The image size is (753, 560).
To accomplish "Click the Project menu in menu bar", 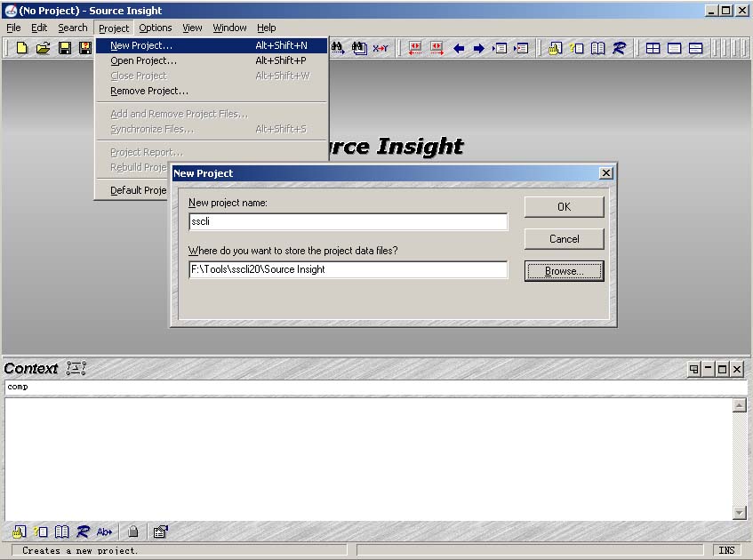I will (x=114, y=28).
